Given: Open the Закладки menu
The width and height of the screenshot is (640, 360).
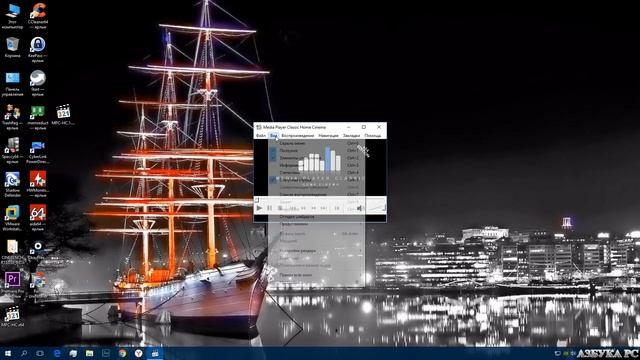Looking at the screenshot, I should 351,136.
